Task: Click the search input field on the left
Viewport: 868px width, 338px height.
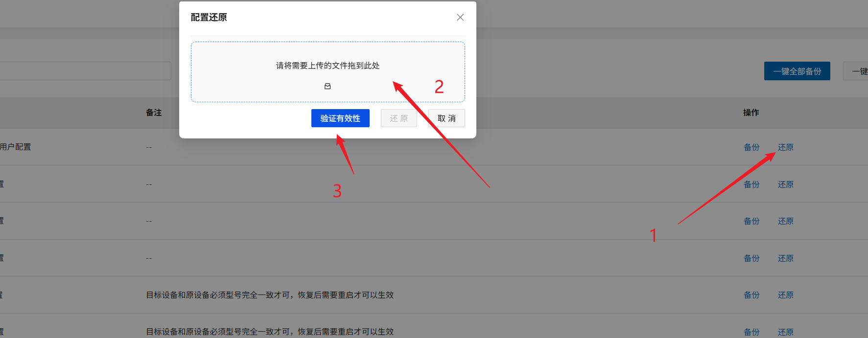Action: (x=86, y=71)
